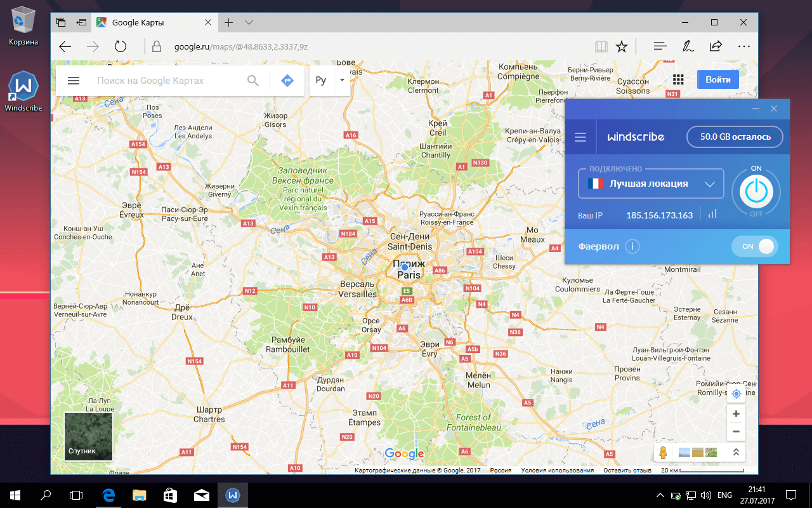Toggle the Фаервол firewall switch

(x=755, y=246)
